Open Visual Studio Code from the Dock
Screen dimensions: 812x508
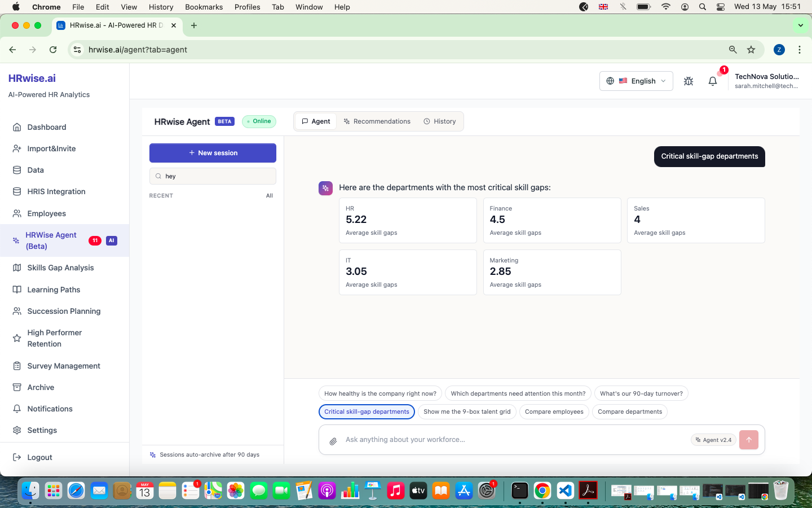coord(566,491)
